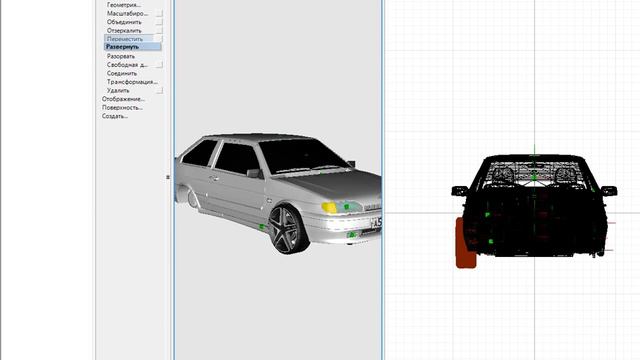
Task: Select the Разорвать tool
Action: pyautogui.click(x=120, y=56)
